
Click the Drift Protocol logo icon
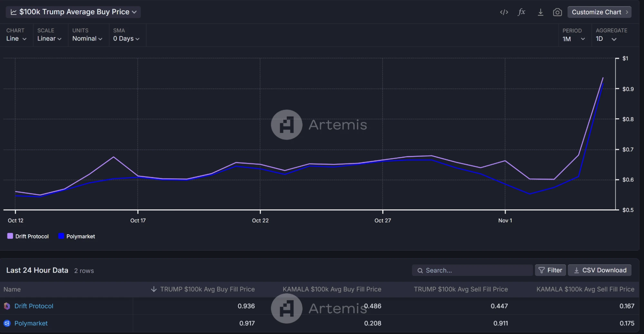[7, 306]
